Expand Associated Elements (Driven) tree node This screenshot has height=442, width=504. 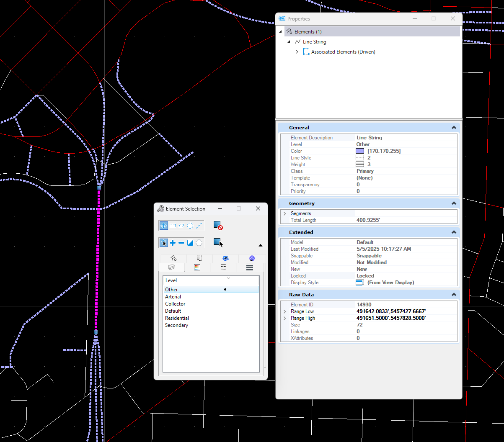[297, 52]
